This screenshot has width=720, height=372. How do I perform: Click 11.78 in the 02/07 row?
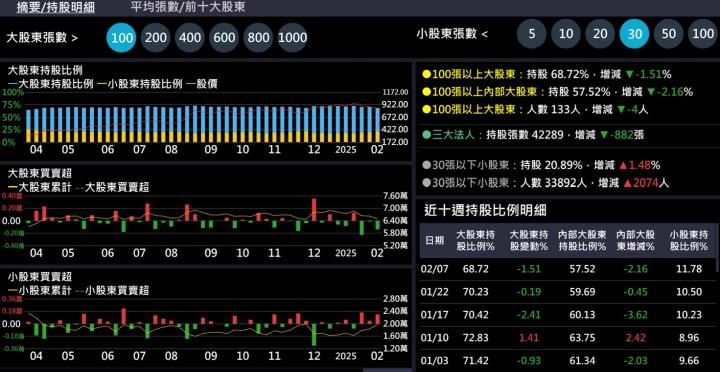[x=689, y=269]
